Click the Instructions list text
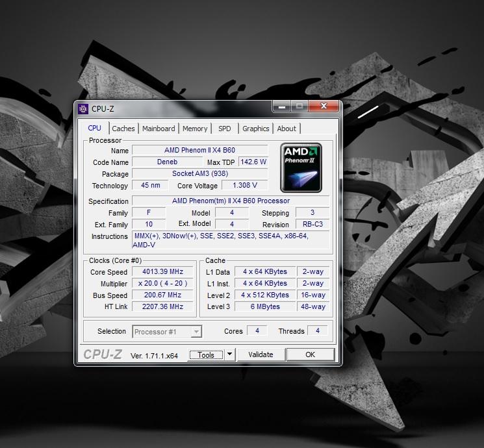Image resolution: width=484 pixels, height=448 pixels. (231, 240)
